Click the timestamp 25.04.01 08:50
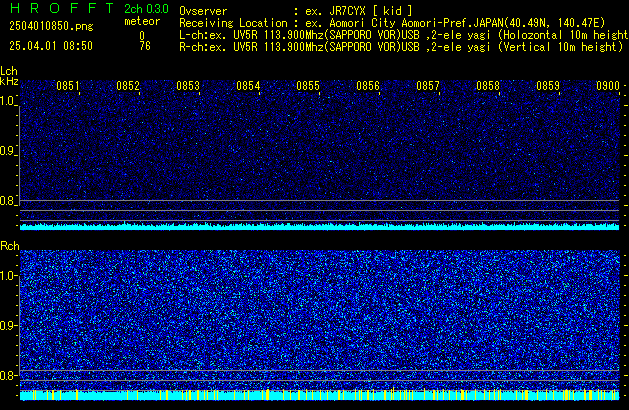Viewport: 629px width, 410px height. tap(51, 46)
